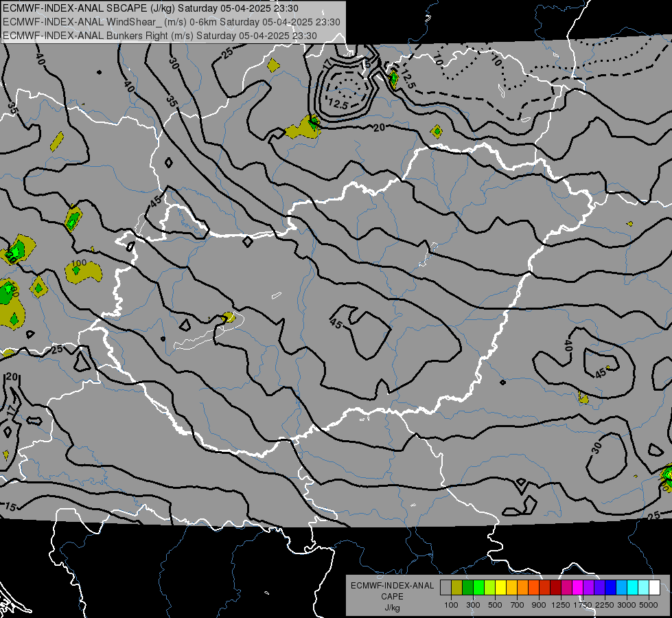Click the legend scale value 2250

tap(604, 605)
